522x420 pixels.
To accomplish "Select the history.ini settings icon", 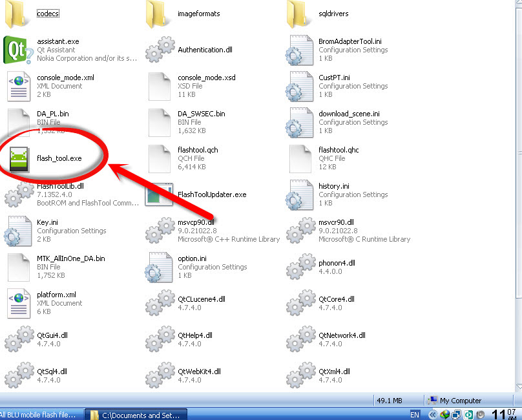I will [300, 195].
